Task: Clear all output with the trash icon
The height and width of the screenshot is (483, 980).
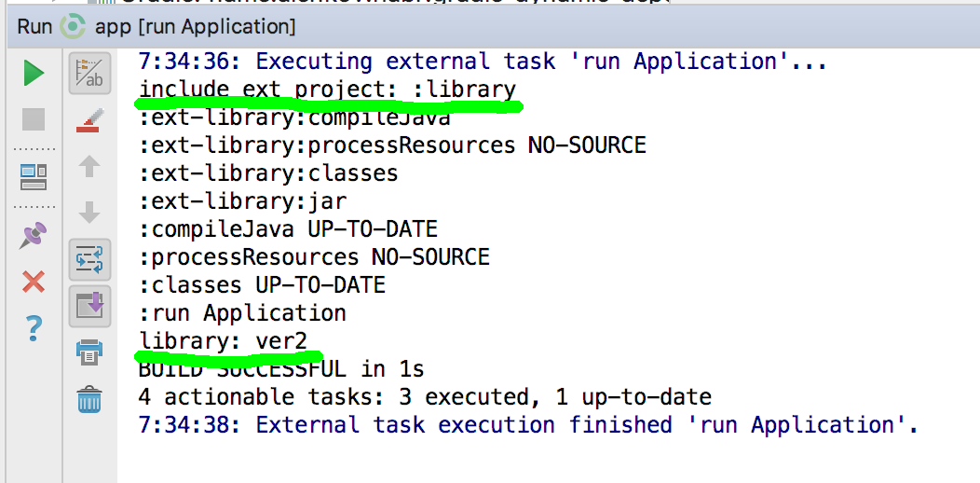Action: (x=89, y=399)
